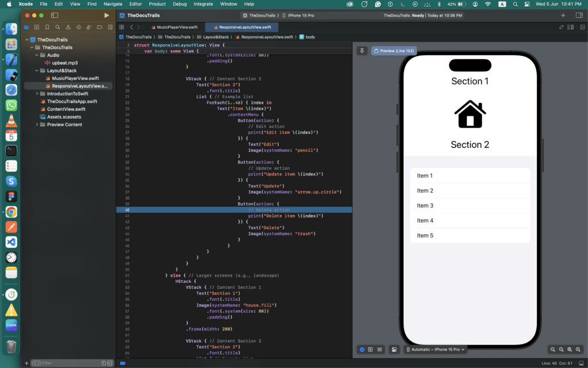The width and height of the screenshot is (588, 368).
Task: Click the body breadcrumb in the jump bar
Action: (307, 37)
